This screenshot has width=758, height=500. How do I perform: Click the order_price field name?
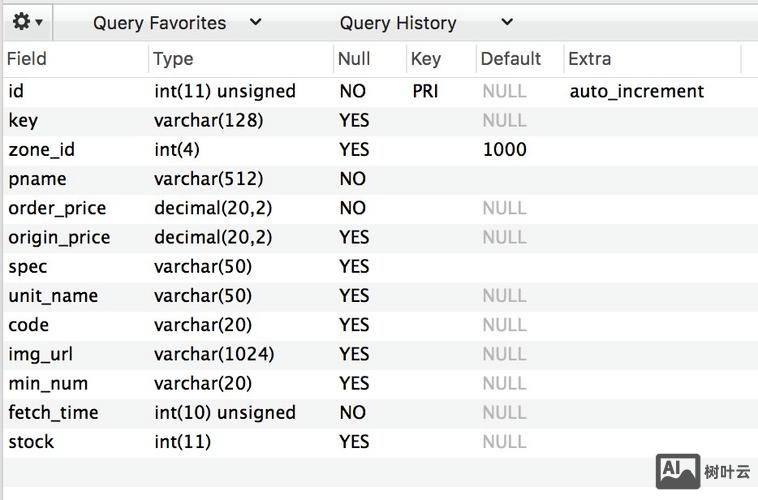(x=57, y=208)
